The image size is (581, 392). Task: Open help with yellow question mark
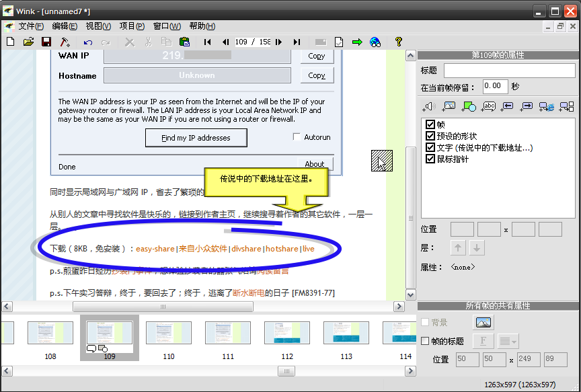click(399, 42)
